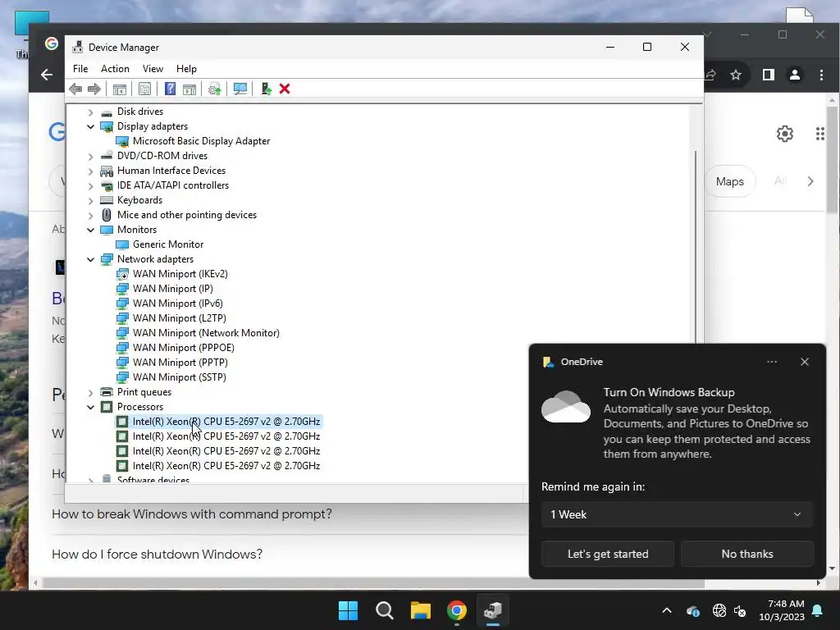Select WAN Miniport (PPTP) adapter

(x=180, y=363)
